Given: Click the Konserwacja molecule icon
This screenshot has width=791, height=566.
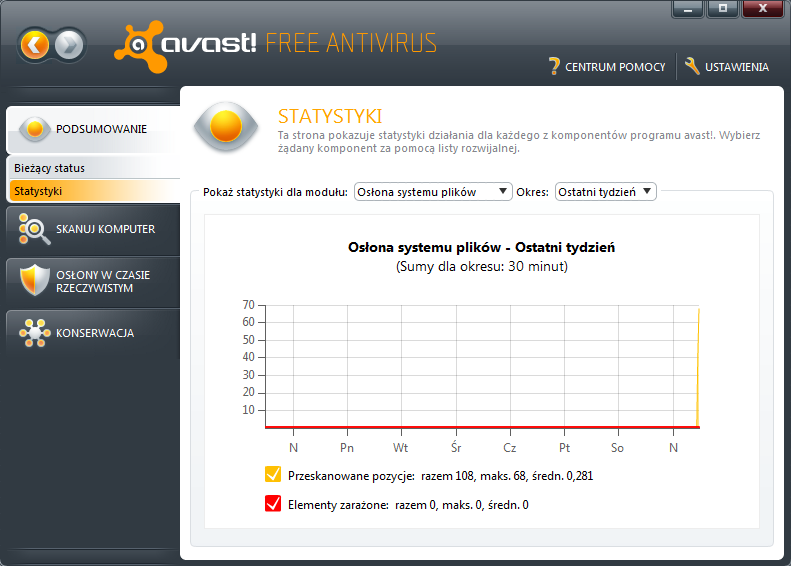Looking at the screenshot, I should tap(34, 333).
